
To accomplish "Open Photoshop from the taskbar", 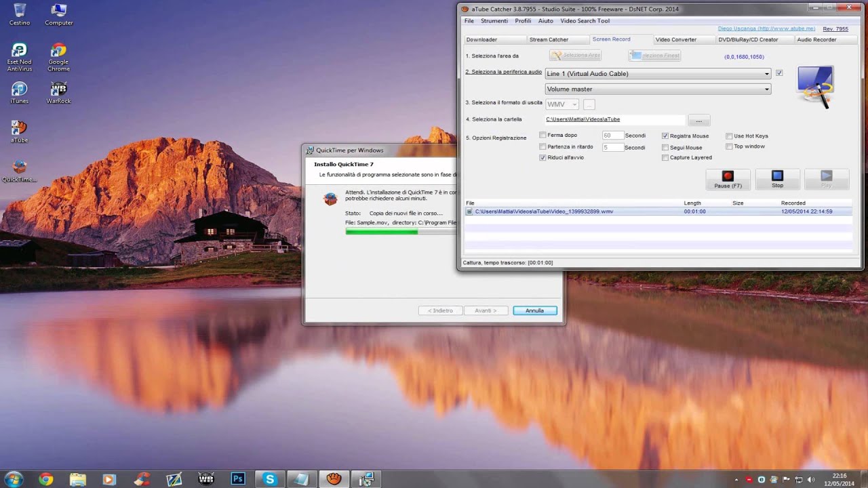I will [x=238, y=479].
